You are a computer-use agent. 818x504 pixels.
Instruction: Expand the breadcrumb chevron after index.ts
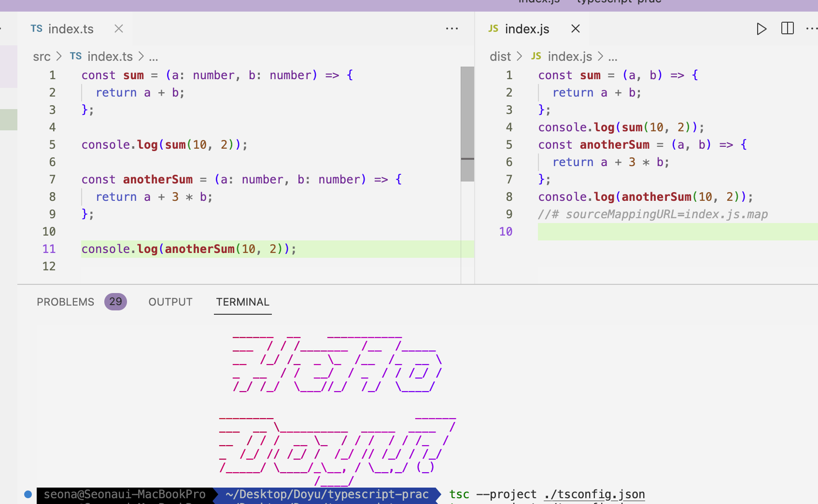[141, 56]
